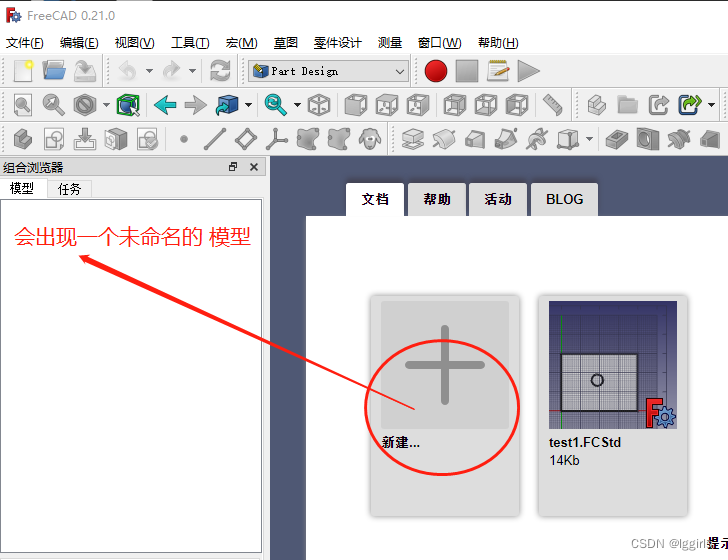Switch to the 任务 tab
The height and width of the screenshot is (560, 728).
pos(69,189)
